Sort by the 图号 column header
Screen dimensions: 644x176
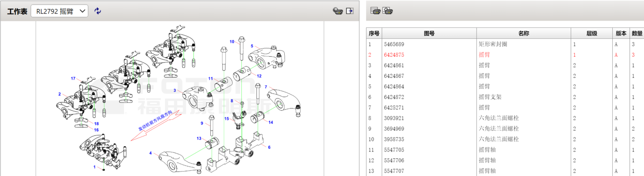tap(429, 33)
